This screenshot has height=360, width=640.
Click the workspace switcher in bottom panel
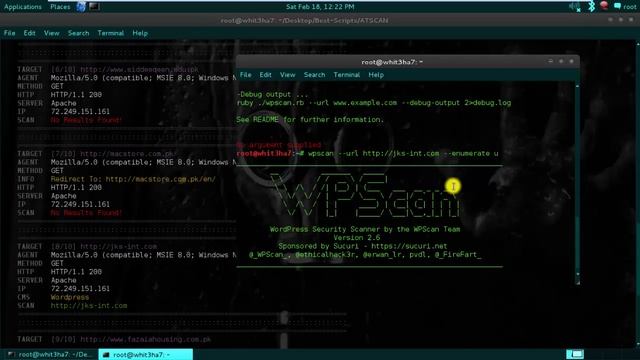(x=575, y=354)
